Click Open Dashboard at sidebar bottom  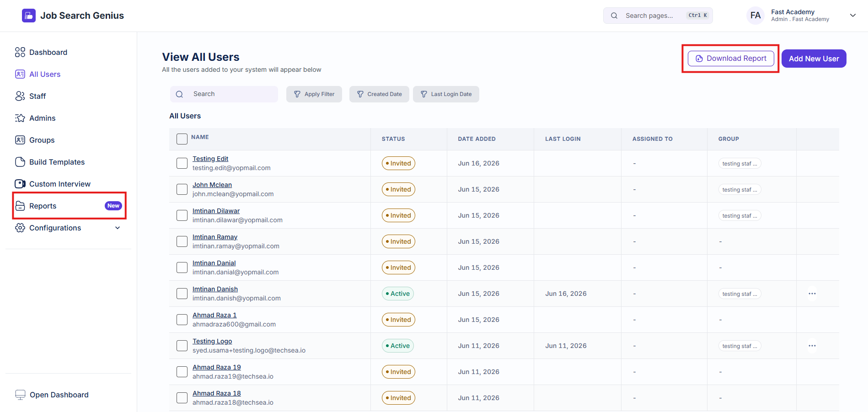(59, 395)
